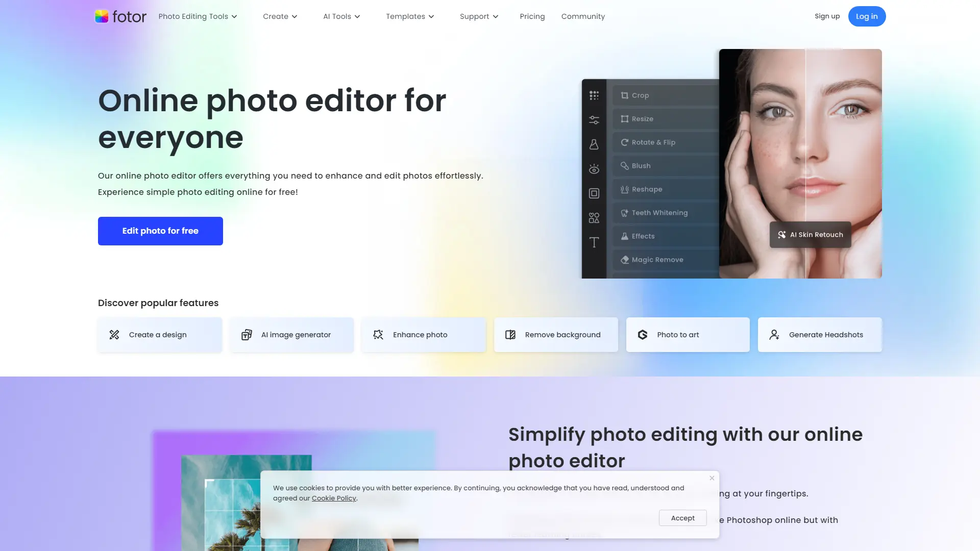
Task: Dismiss the cookie banner with the X
Action: click(711, 478)
